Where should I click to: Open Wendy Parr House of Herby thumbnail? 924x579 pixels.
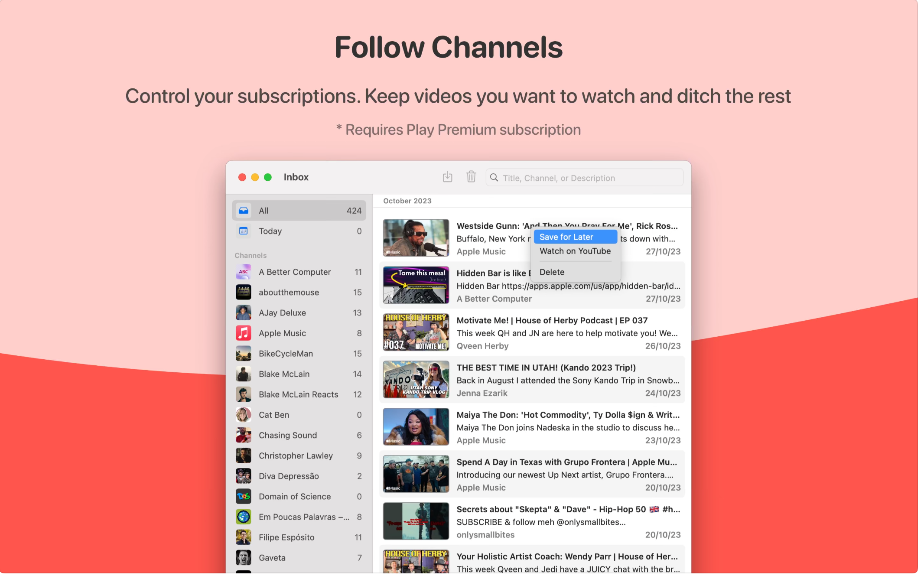click(x=416, y=561)
